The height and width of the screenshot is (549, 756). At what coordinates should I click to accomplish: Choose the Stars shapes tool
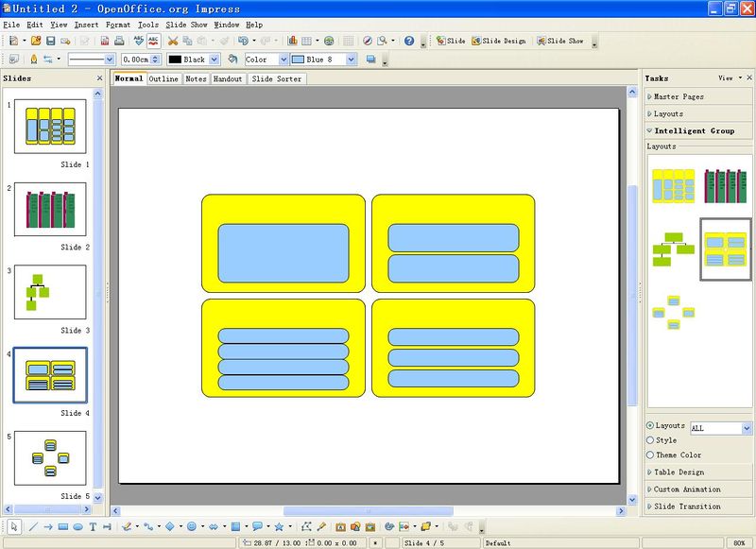279,527
